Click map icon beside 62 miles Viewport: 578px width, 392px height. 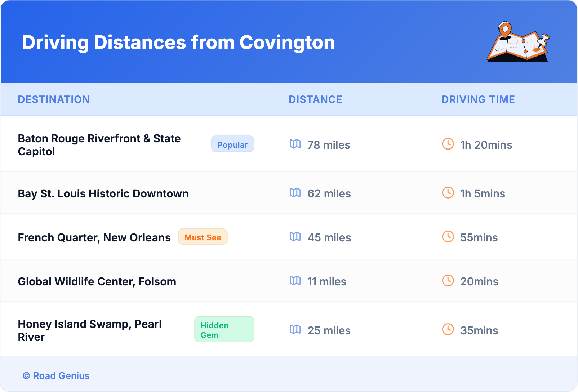pos(295,193)
